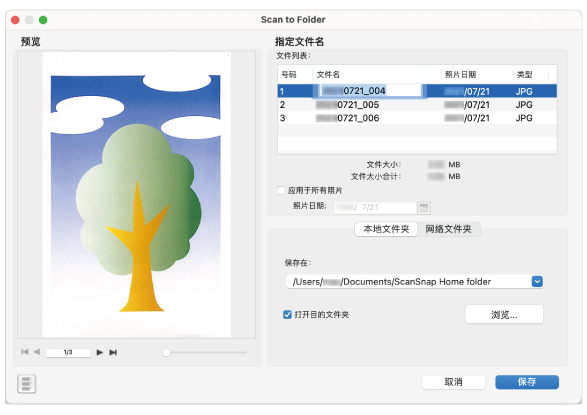Viewport: 587px width, 415px height.
Task: Click the date cell in row 2
Action: click(467, 105)
